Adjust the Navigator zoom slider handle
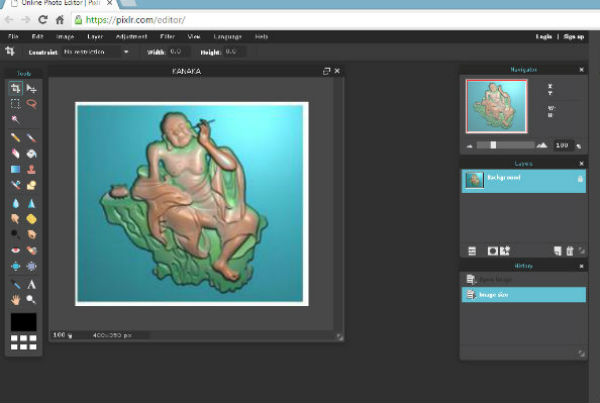Image resolution: width=600 pixels, height=403 pixels. (493, 145)
